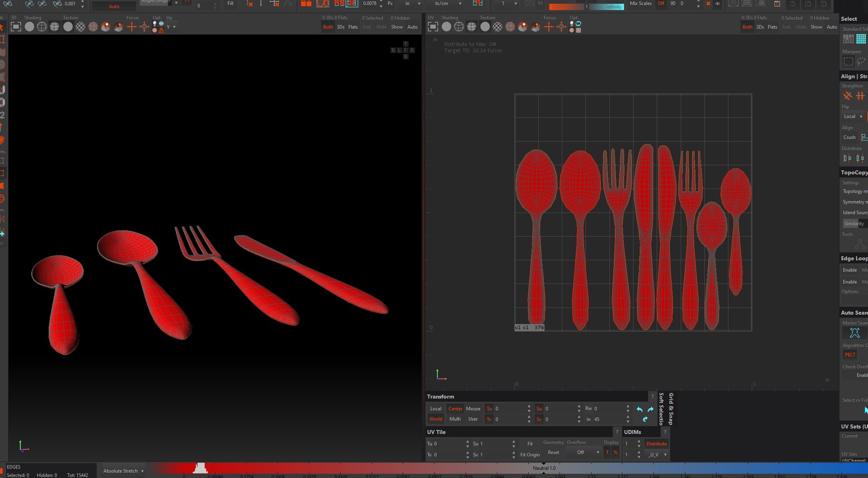Toggle the T display button in UV Tile

[607, 453]
